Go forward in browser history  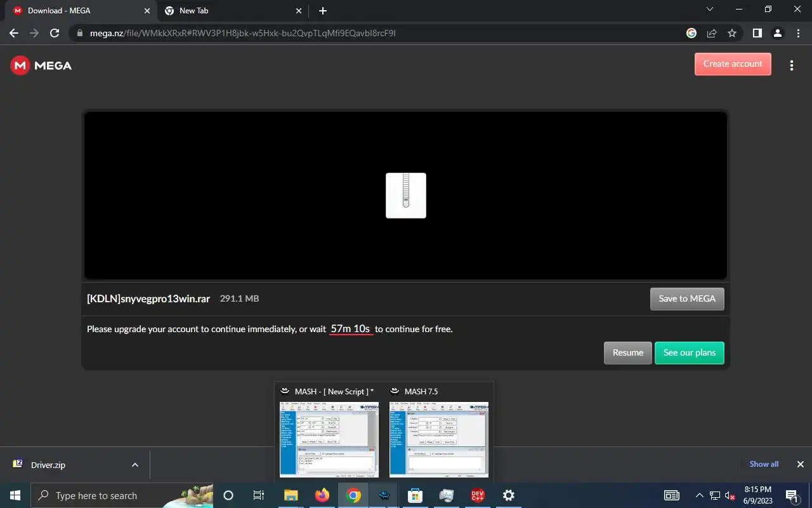[x=34, y=33]
